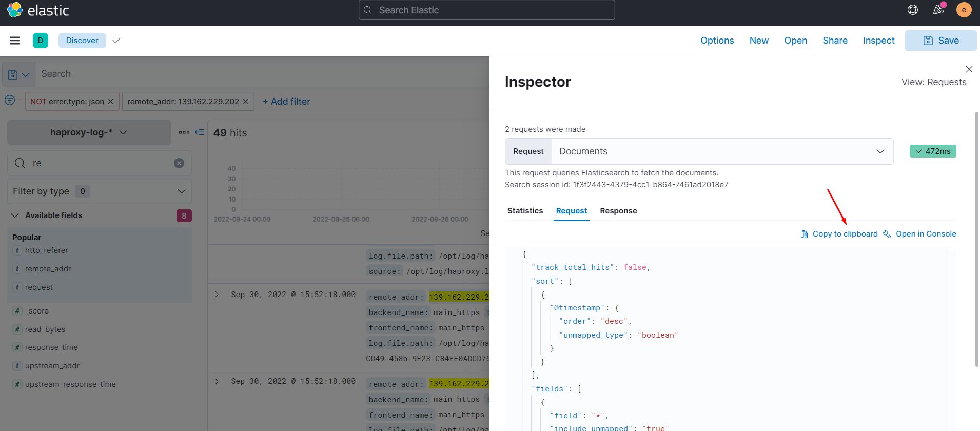
Task: Collapse the field sidebar arrow icon
Action: pyautogui.click(x=200, y=132)
